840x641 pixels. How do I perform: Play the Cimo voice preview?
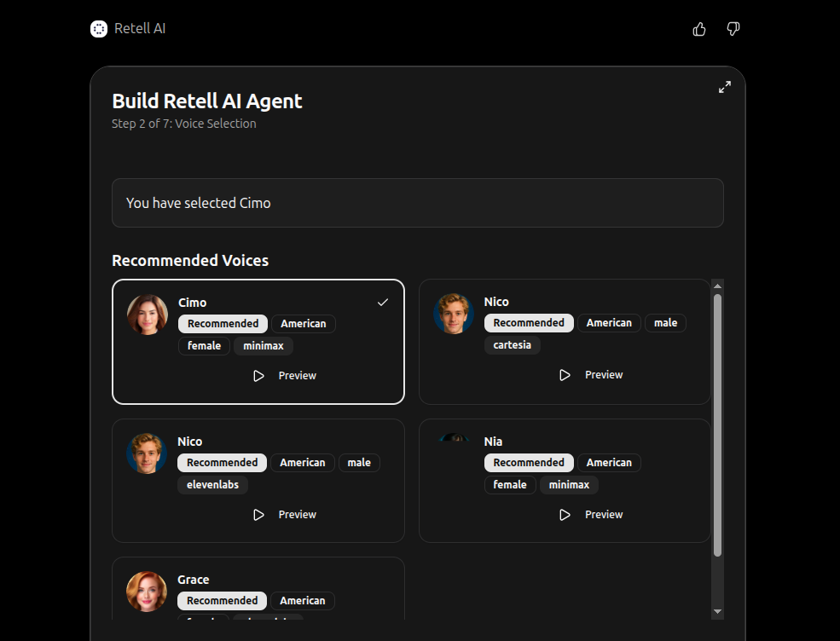tap(258, 376)
